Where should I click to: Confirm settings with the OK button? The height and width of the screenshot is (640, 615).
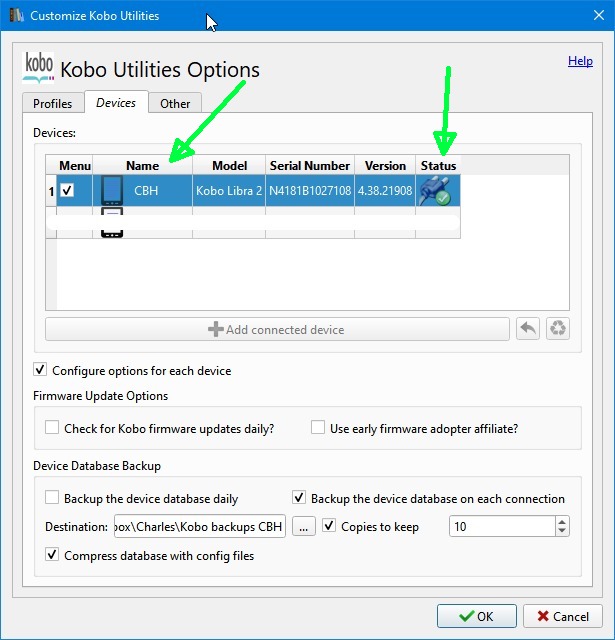(x=477, y=616)
